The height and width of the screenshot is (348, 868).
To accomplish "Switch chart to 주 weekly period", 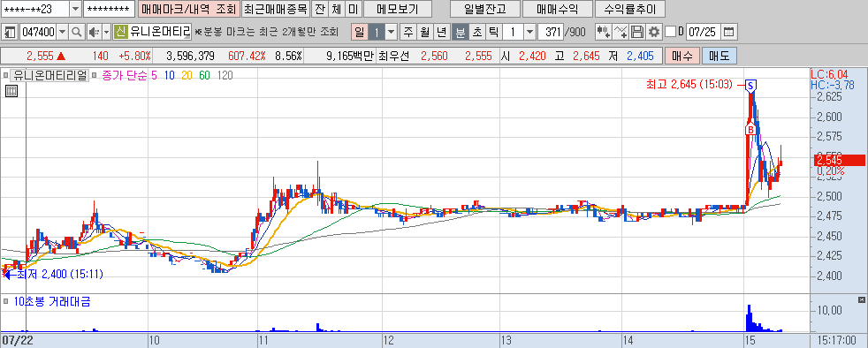I will 408,32.
